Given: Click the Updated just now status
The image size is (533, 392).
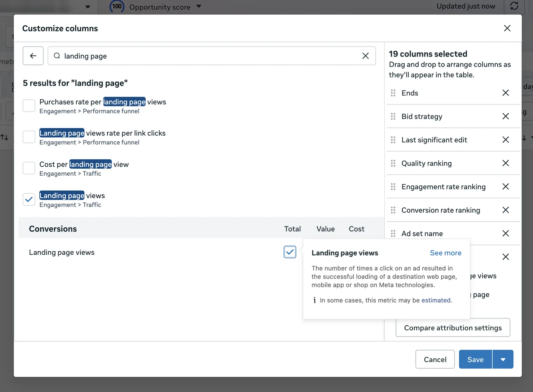Looking at the screenshot, I should click(x=466, y=6).
